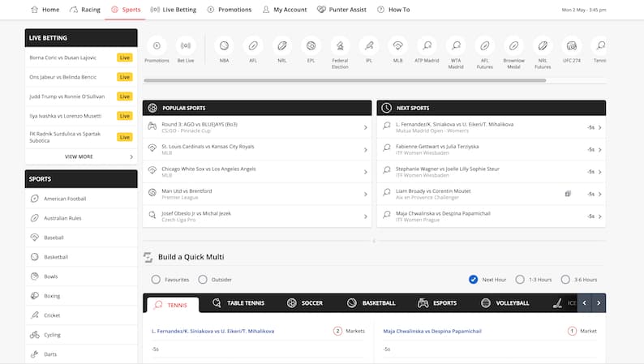Screen dimensions: 644x364
Task: Open the St. Louis Cardinals vs Kansas City chevron
Action: coord(365,150)
